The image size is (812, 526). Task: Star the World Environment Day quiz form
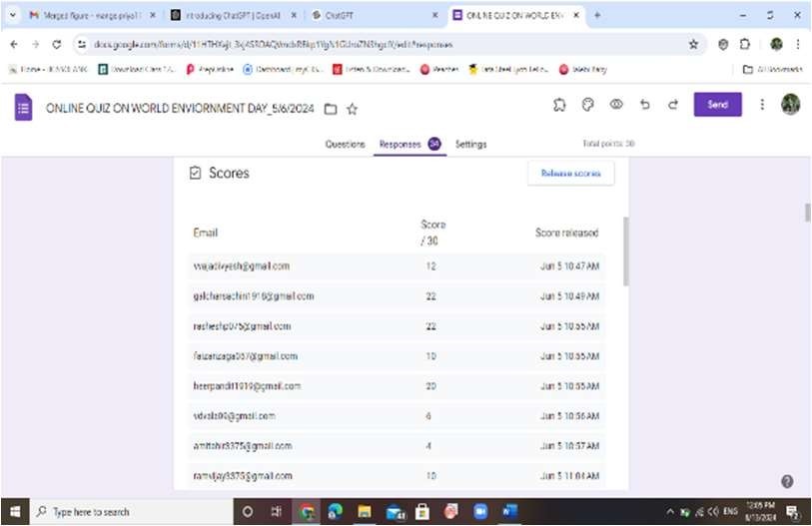click(352, 109)
